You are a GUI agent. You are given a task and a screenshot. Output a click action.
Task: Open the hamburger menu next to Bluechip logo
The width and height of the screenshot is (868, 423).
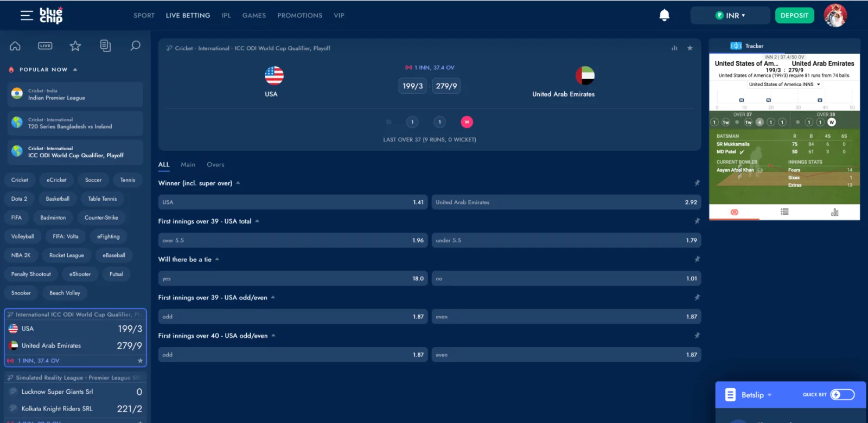coord(27,16)
